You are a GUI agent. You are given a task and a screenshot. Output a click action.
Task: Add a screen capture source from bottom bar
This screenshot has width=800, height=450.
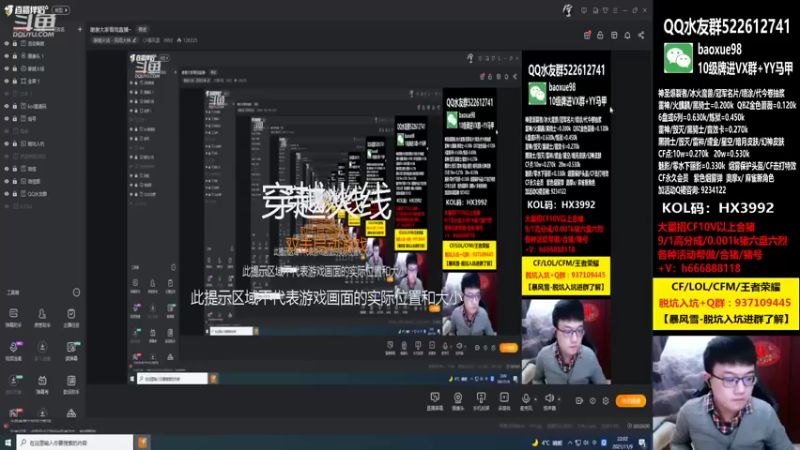click(435, 401)
